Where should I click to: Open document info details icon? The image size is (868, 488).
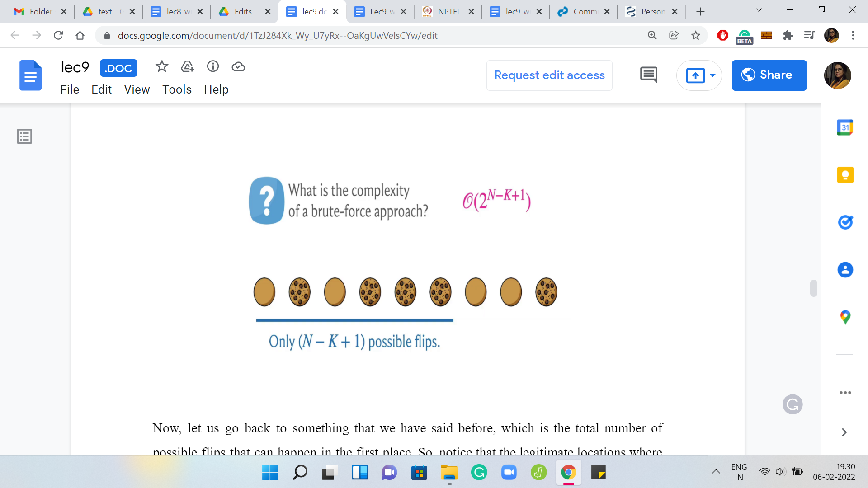pos(213,66)
